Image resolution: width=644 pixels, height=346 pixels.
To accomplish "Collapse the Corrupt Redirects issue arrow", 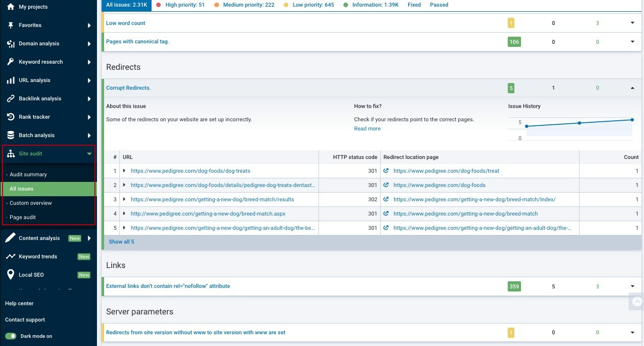I will click(x=633, y=88).
